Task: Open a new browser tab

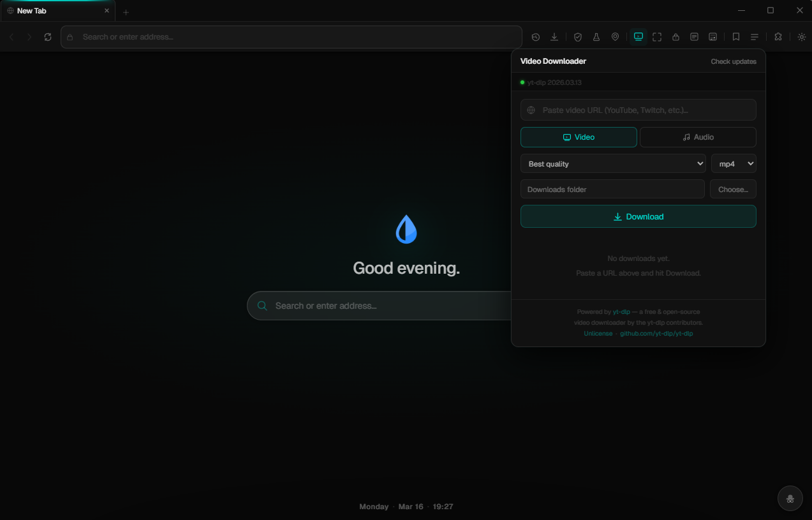Action: point(126,11)
